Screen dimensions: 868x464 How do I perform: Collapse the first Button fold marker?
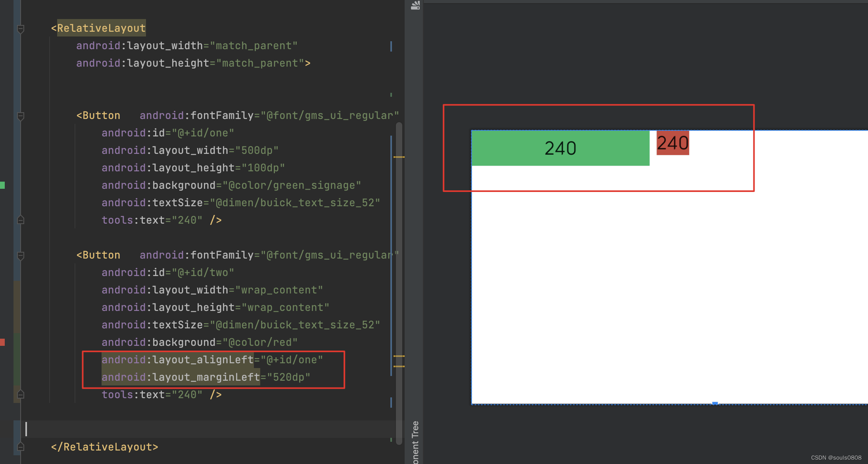point(21,116)
